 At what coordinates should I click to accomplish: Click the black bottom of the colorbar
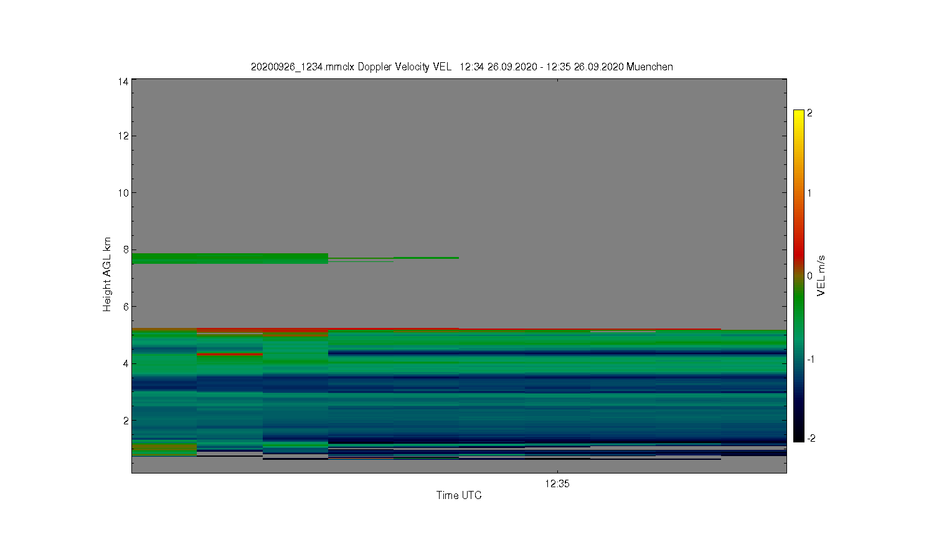[x=798, y=434]
